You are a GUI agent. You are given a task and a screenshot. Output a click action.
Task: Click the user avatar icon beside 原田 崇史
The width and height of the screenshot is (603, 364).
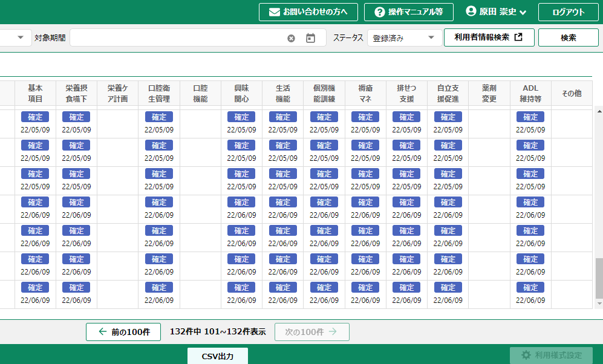point(472,11)
